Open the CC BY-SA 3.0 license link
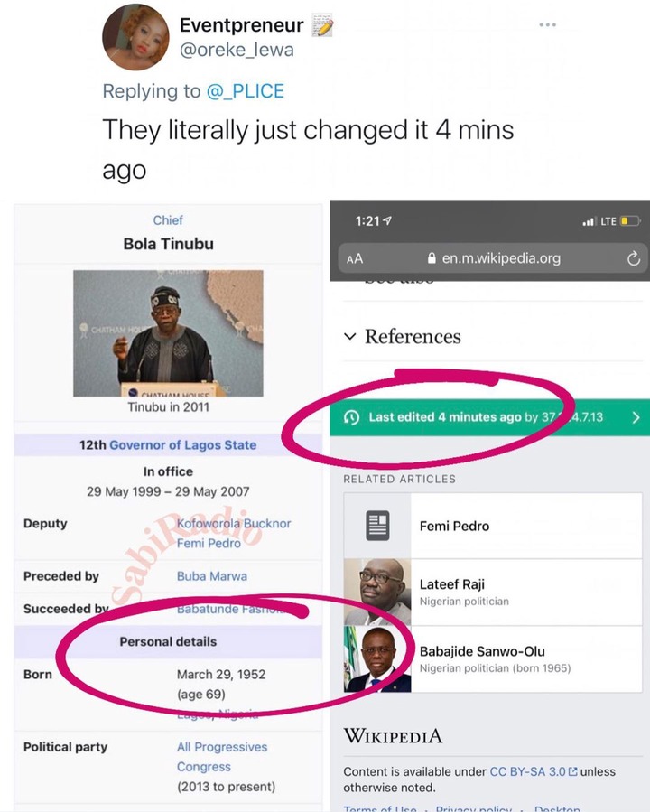This screenshot has height=812, width=650. (527, 771)
